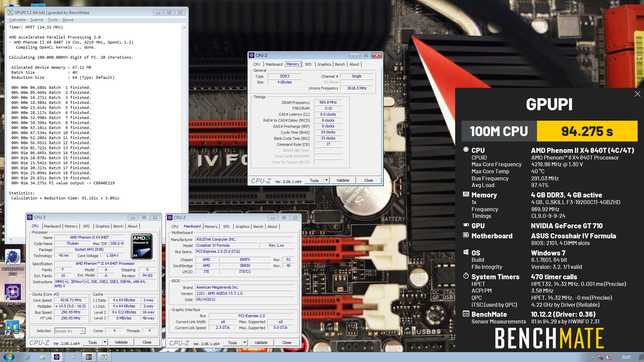Viewport: 644px width, 362px height.
Task: Click Close in CPU-Z memory window
Action: [369, 180]
